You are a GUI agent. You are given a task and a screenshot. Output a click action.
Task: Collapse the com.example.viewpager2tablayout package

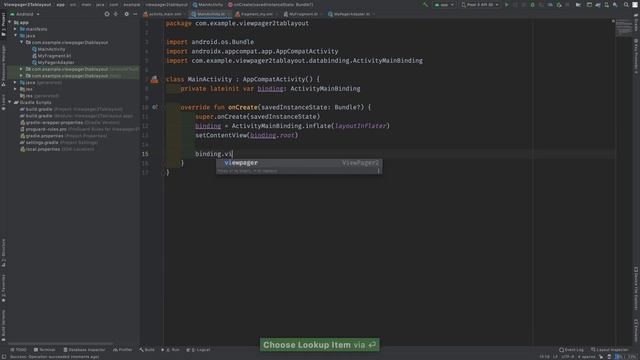point(21,42)
